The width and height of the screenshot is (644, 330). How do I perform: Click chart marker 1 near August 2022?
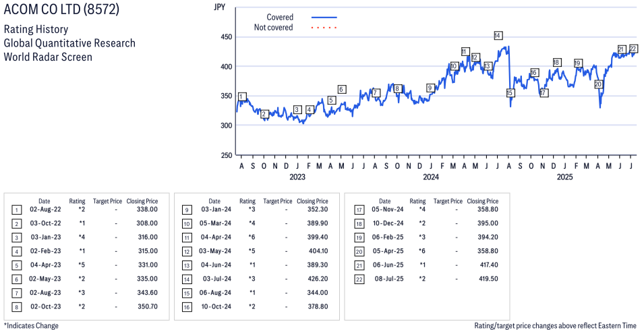point(242,97)
